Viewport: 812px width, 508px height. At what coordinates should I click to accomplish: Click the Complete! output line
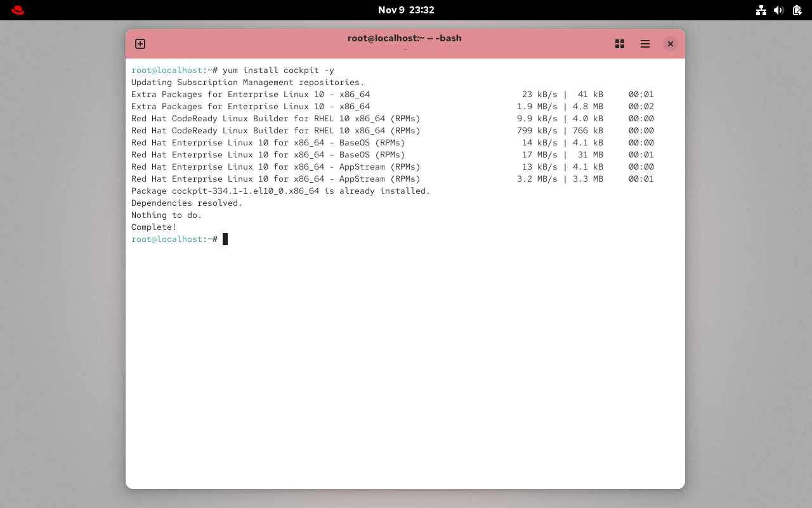(152, 227)
